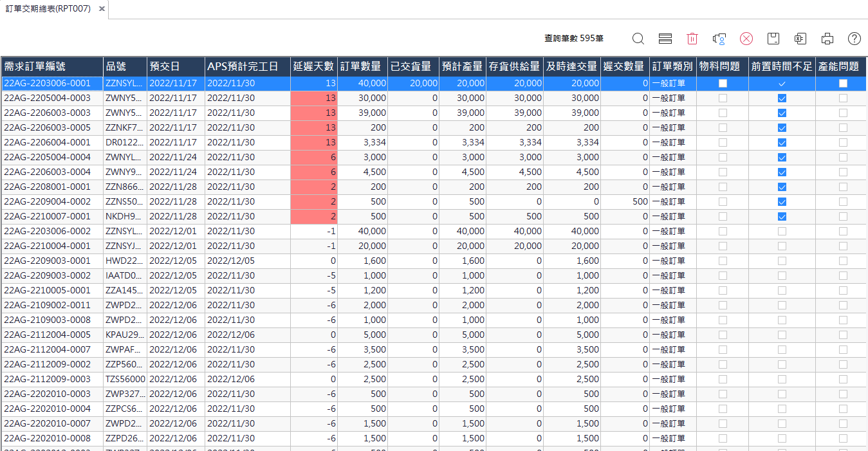Select order cell 22AG-2202010-0008
Screen dimensions: 868x451
click(52, 439)
